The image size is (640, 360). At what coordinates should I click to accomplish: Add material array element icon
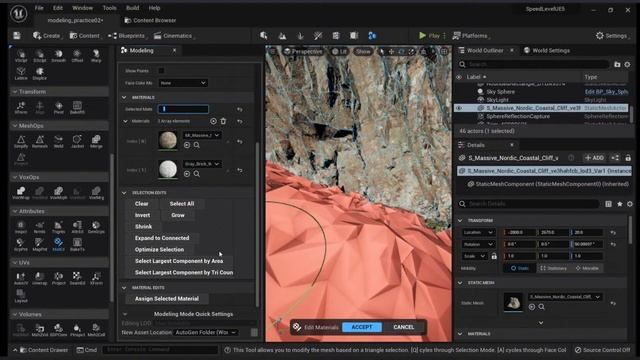click(x=213, y=121)
